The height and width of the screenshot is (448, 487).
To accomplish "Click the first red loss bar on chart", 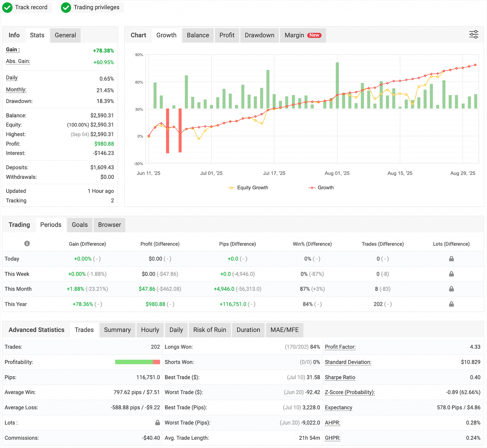I will pos(168,131).
